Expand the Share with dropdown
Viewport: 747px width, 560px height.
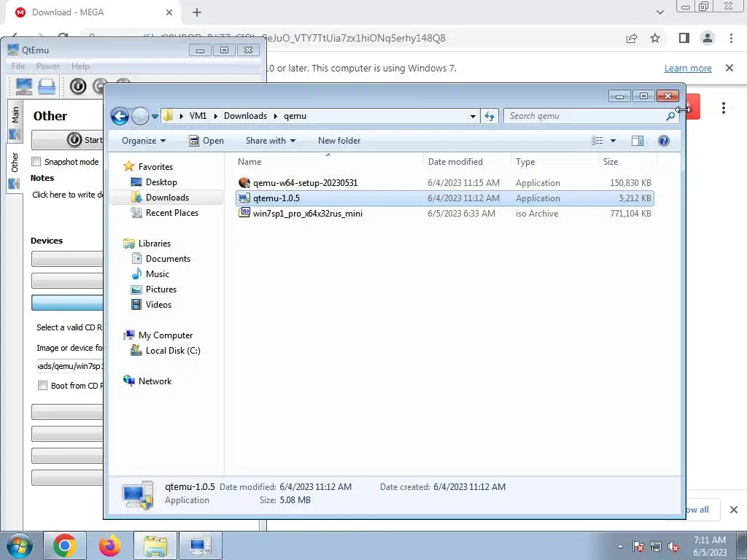(x=270, y=141)
